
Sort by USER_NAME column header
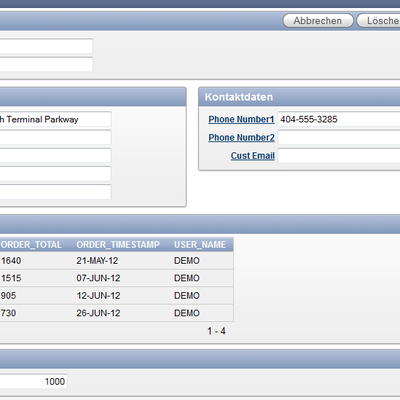coord(200,245)
